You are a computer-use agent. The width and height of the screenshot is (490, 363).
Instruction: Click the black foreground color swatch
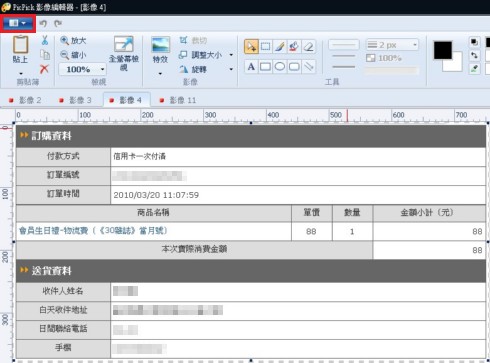pos(443,50)
